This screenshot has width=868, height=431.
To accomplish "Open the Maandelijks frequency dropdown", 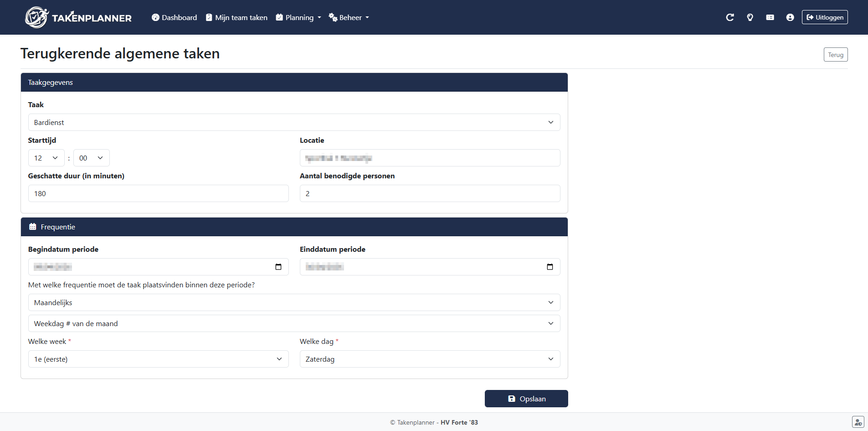I will coord(294,302).
